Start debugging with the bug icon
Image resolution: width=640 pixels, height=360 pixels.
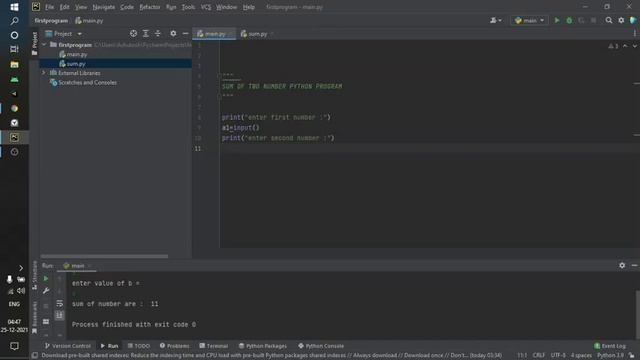569,20
